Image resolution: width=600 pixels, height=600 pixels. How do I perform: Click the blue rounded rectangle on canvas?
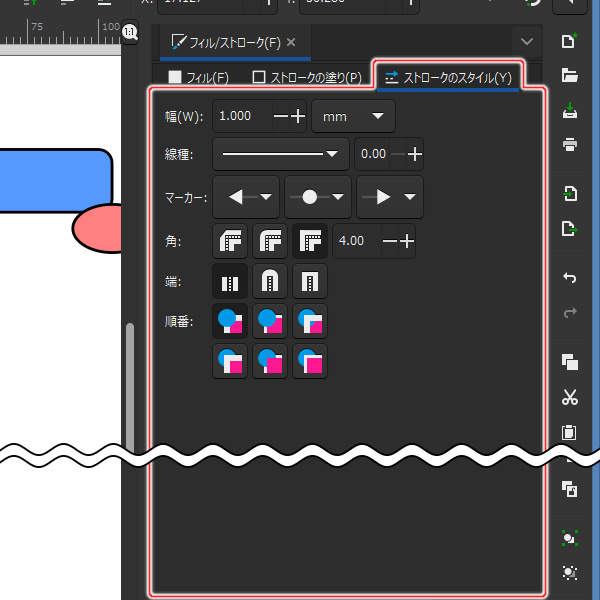(x=50, y=180)
